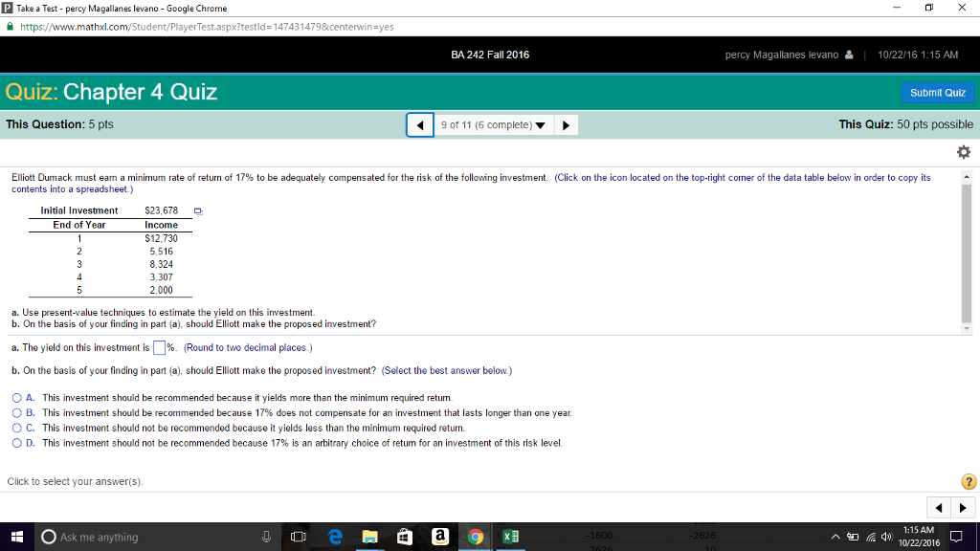
Task: Open Microsoft Edge from the taskbar
Action: point(335,537)
